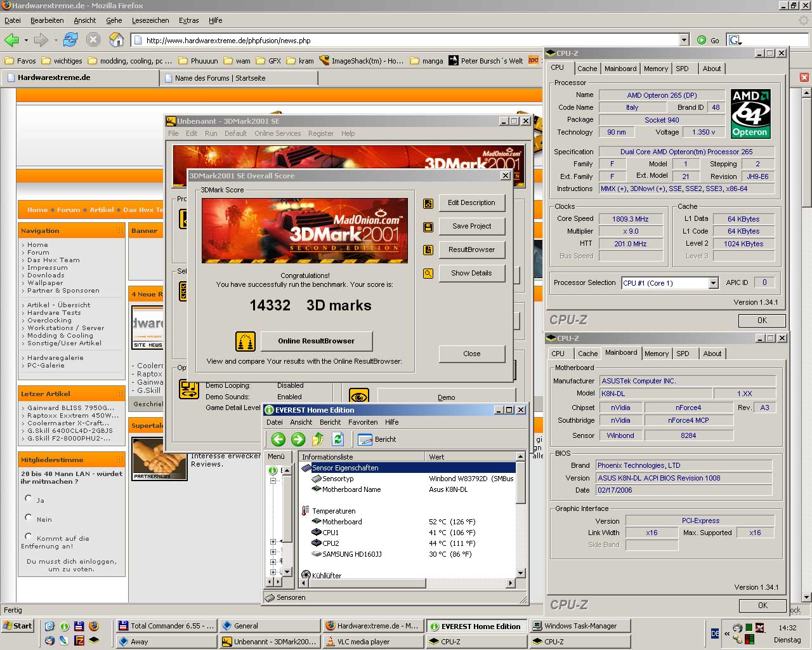Image resolution: width=812 pixels, height=650 pixels.
Task: Expand hidden system tray icons
Action: (727, 633)
